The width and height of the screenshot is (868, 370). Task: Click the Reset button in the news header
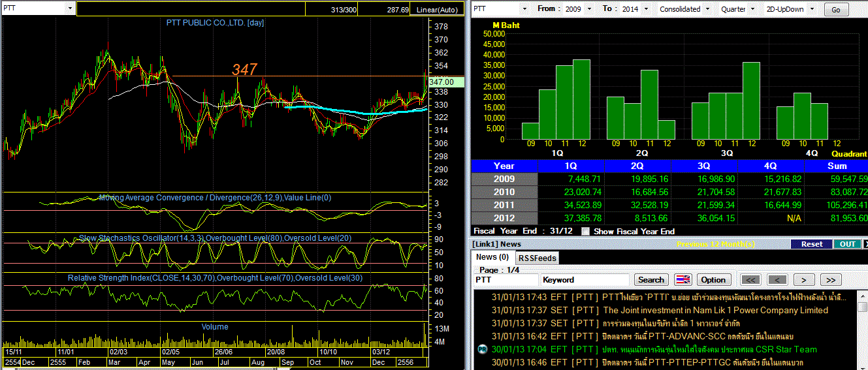point(811,244)
